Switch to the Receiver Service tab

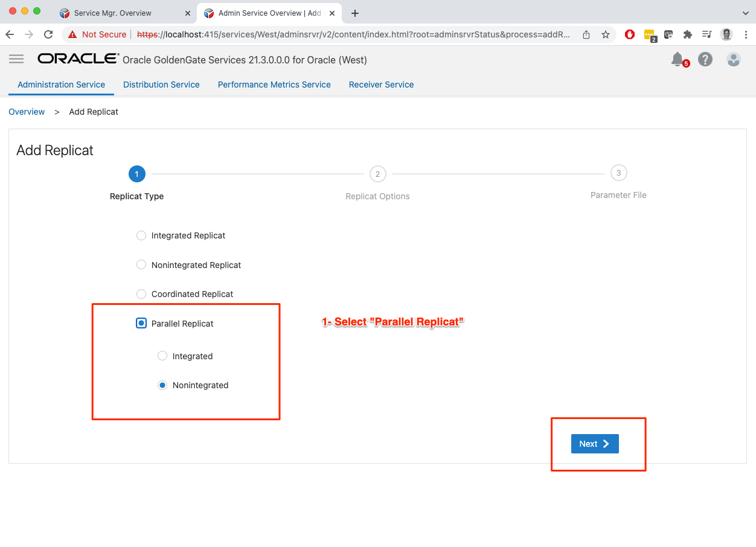pyautogui.click(x=381, y=85)
